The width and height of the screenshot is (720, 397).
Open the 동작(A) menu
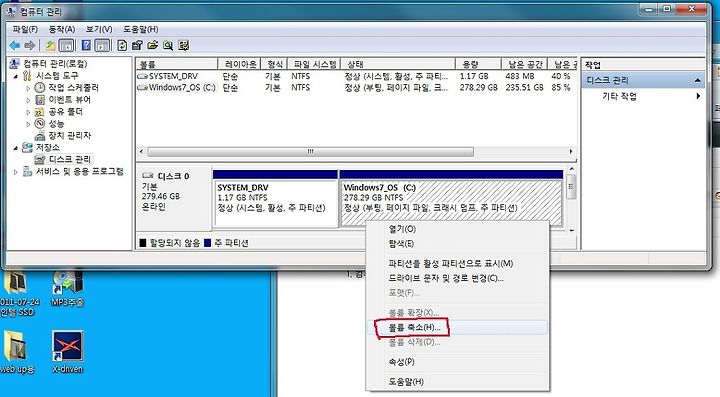point(62,29)
